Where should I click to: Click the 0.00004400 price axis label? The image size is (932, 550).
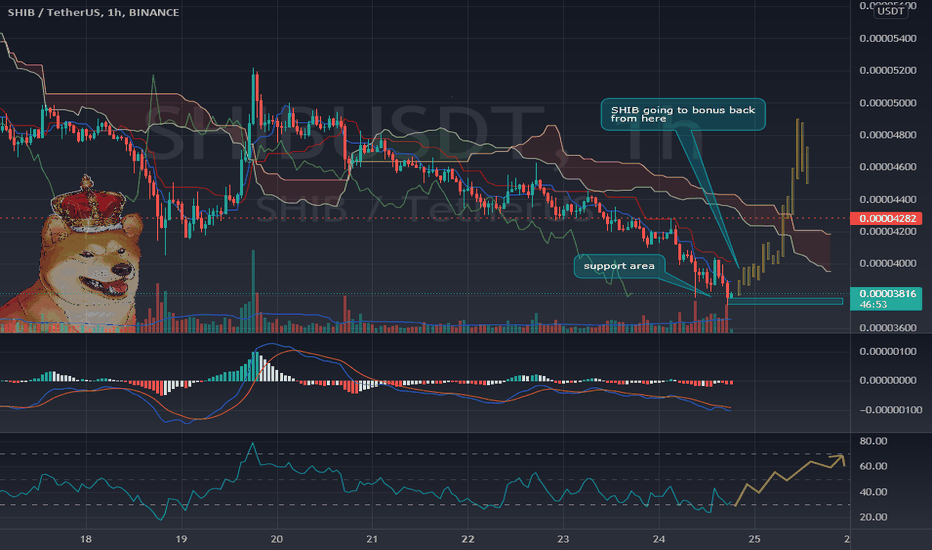point(887,199)
